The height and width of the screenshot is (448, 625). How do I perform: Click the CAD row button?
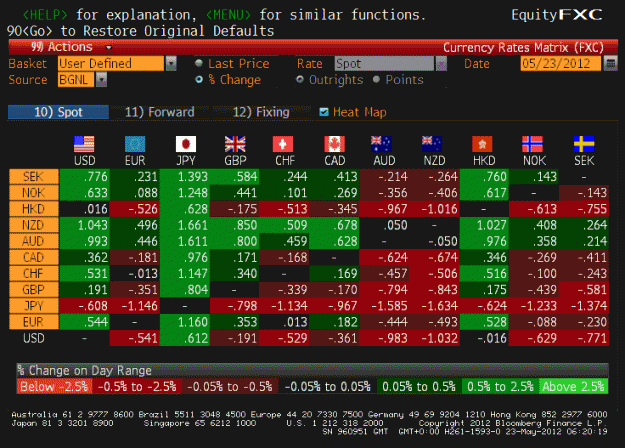tap(33, 257)
